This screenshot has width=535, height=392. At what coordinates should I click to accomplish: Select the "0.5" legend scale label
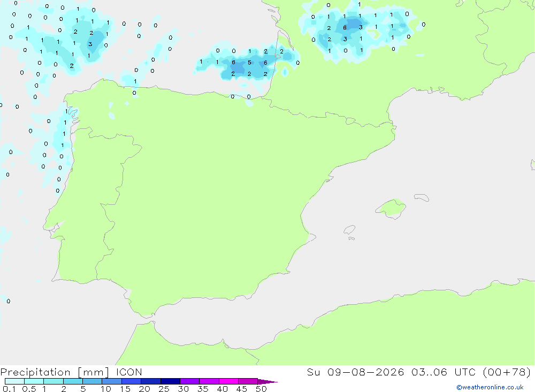click(29, 389)
